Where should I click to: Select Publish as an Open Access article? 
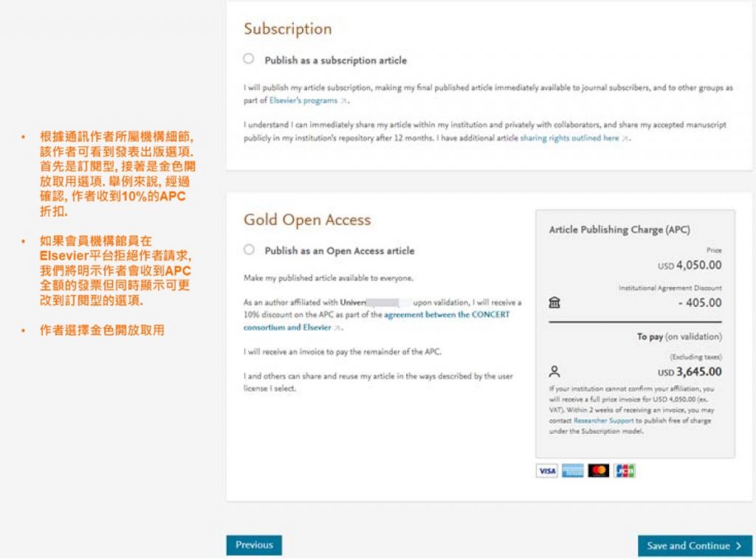point(249,250)
